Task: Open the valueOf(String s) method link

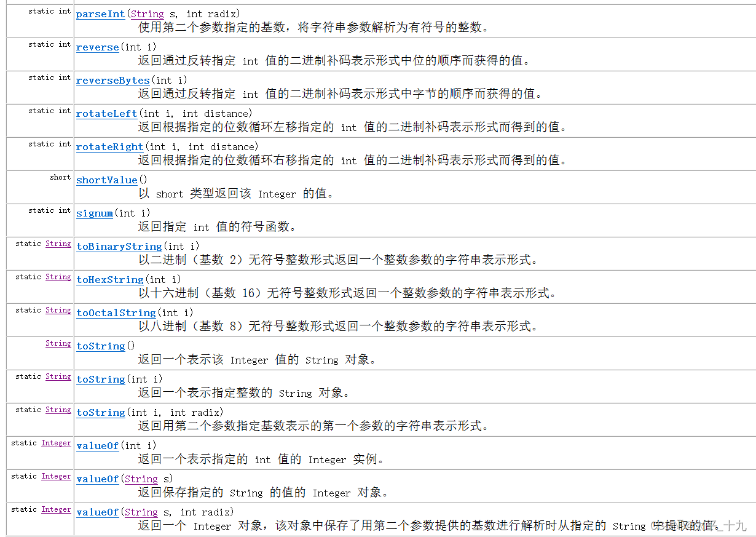Action: click(97, 479)
